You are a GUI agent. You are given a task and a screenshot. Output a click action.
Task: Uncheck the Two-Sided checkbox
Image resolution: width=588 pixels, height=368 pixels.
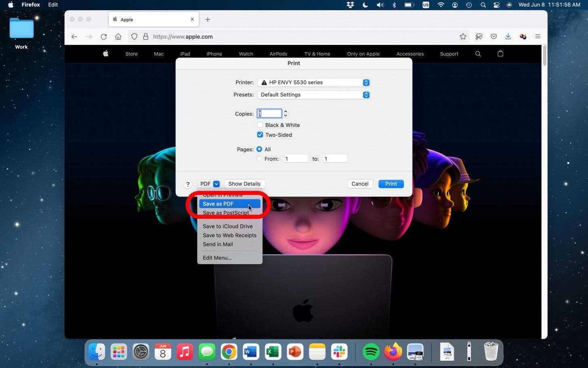point(260,135)
